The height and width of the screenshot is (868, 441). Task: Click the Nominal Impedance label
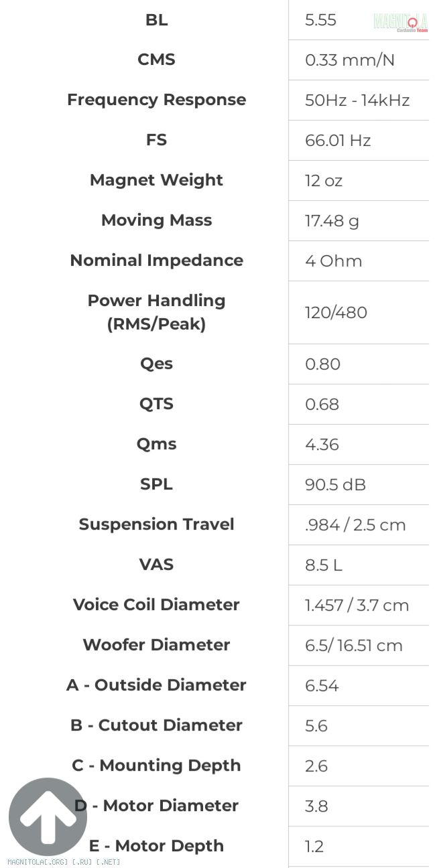point(156,261)
